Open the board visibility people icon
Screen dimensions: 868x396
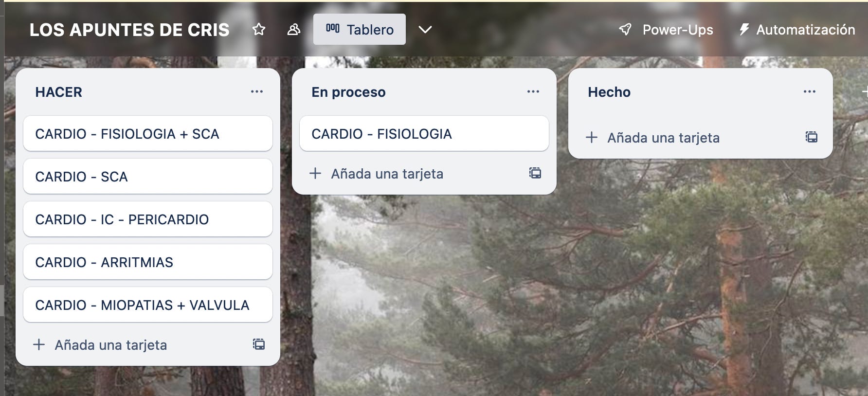[294, 30]
